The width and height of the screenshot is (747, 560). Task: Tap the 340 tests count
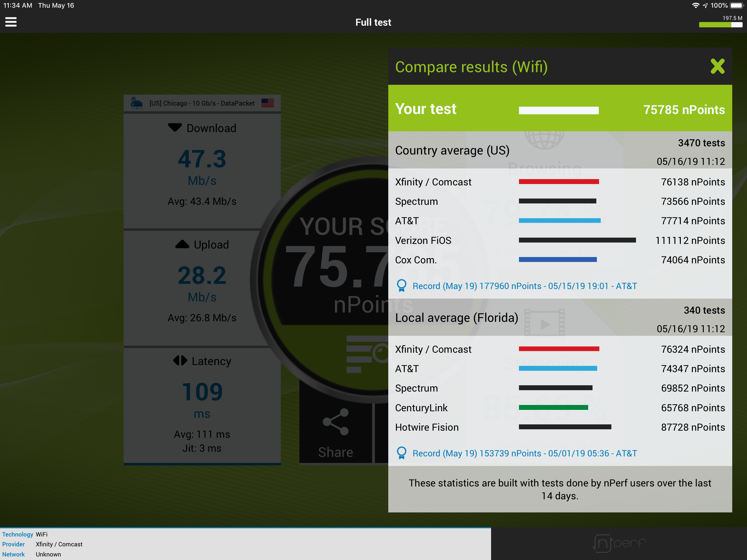(704, 310)
